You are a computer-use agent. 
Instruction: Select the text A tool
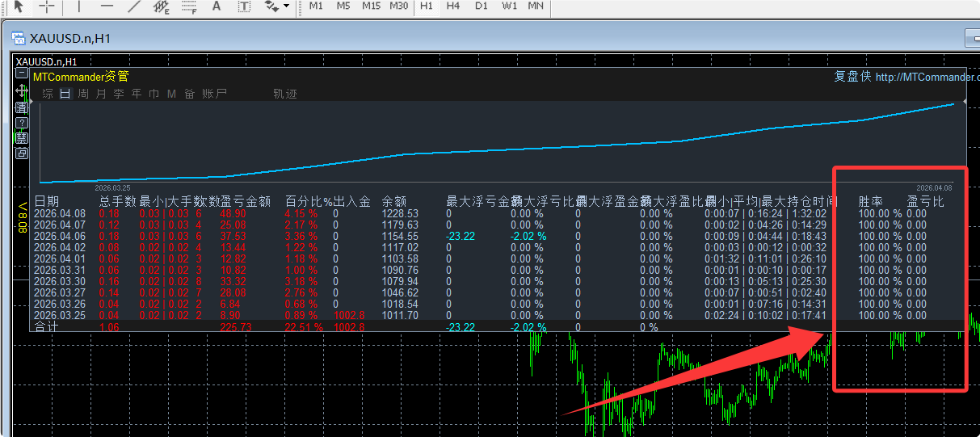216,6
